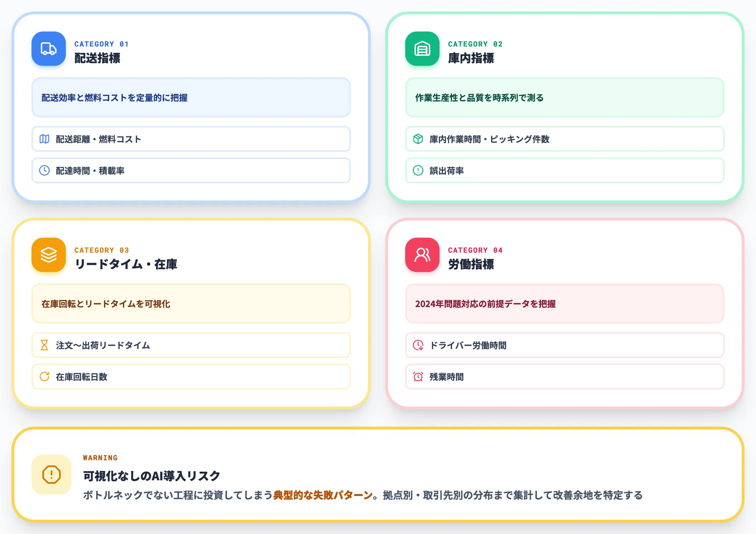Screen dimensions: 756x534
Task: Select the 誤出荷率 item text
Action: tap(447, 171)
